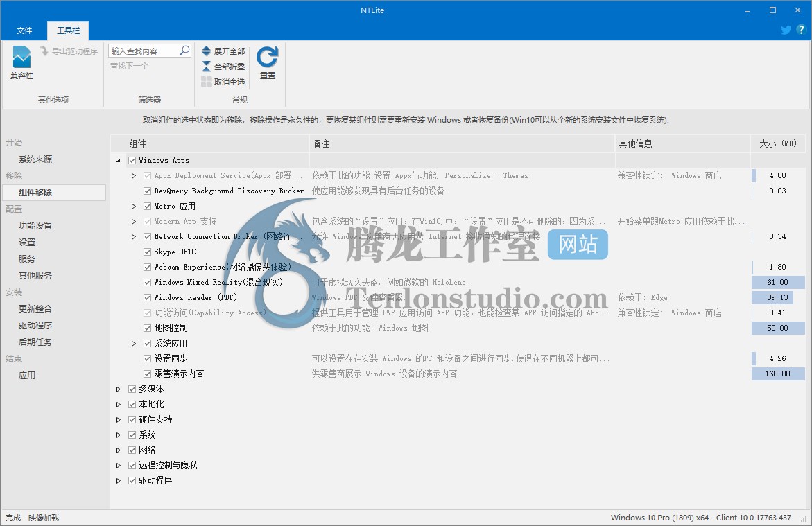Click the 重置 reset circular arrow icon

(x=267, y=56)
